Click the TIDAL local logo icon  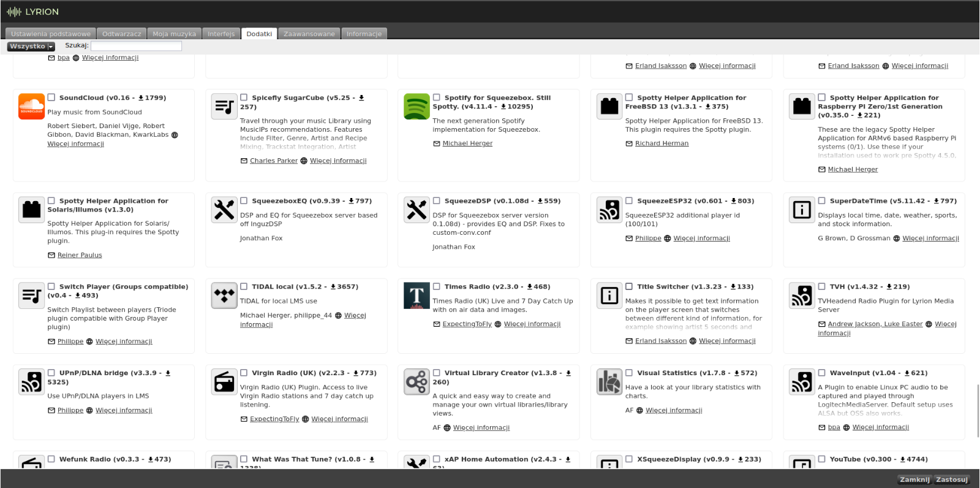tap(224, 295)
